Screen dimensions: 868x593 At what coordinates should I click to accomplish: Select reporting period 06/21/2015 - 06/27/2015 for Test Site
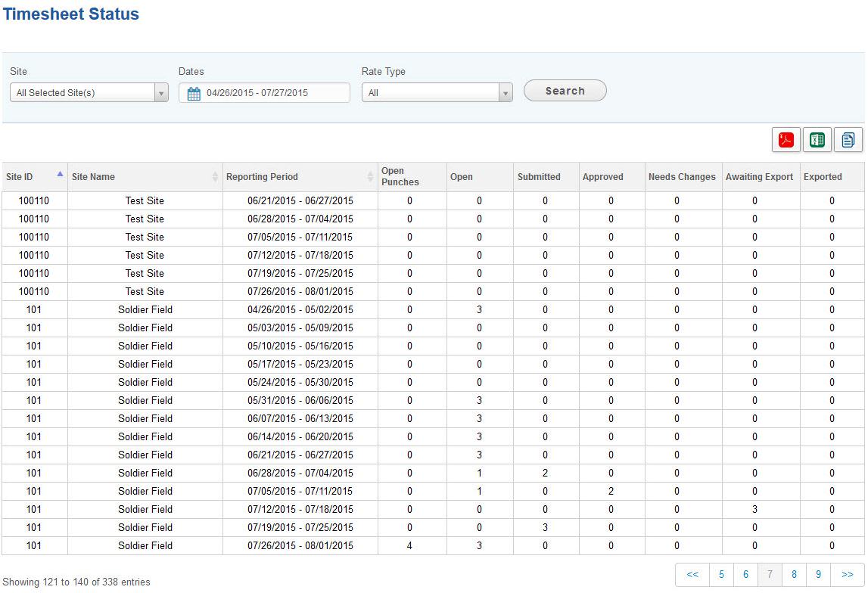coord(300,200)
